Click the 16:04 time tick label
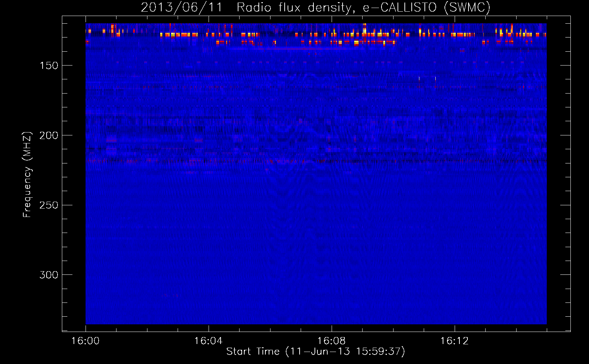 click(x=209, y=341)
